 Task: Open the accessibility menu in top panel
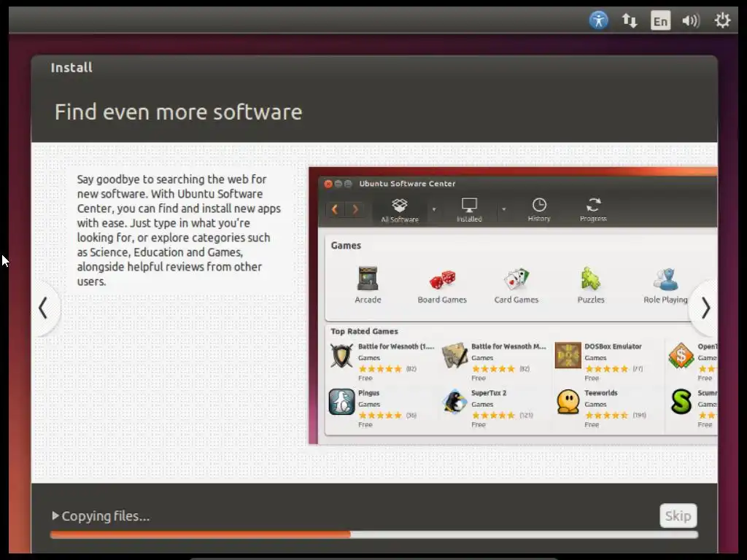coord(598,20)
